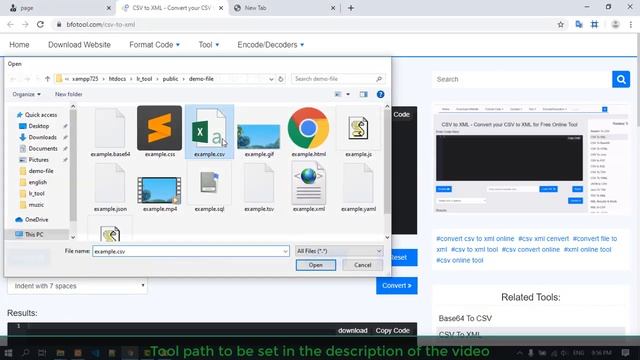Open the Indent with spaces dropdown

point(78,286)
